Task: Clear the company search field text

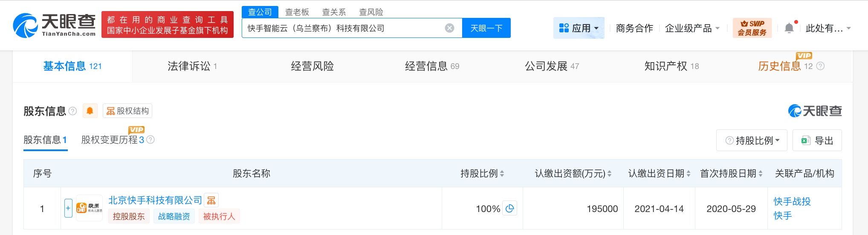Action: click(x=449, y=28)
